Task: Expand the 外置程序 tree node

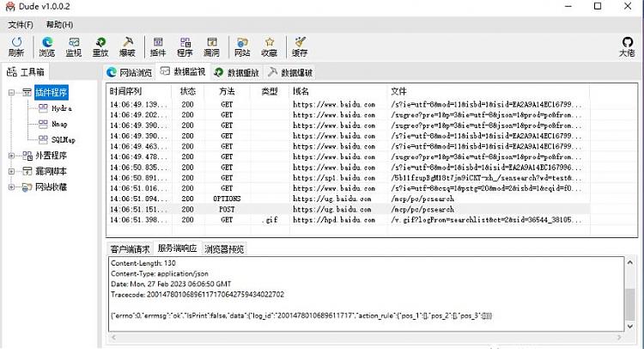Action: (x=12, y=156)
